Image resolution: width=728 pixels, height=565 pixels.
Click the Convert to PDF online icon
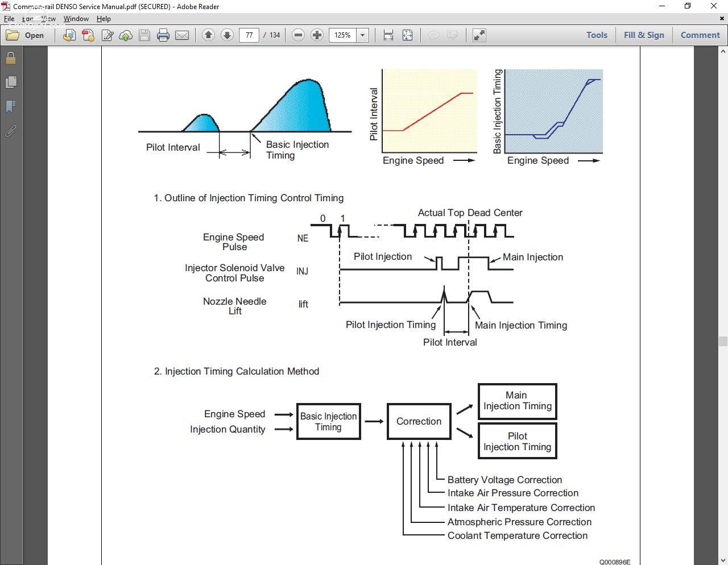coord(69,35)
